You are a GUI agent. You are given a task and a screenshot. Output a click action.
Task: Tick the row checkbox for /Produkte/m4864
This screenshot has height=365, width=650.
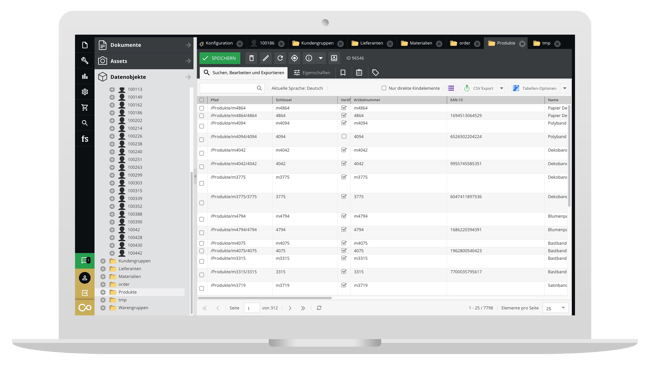pyautogui.click(x=202, y=108)
